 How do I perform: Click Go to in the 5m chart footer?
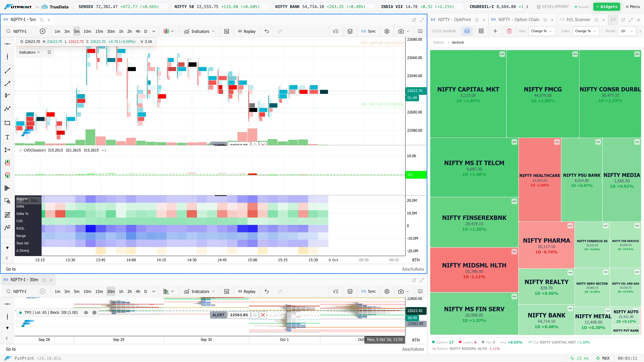coord(11,269)
